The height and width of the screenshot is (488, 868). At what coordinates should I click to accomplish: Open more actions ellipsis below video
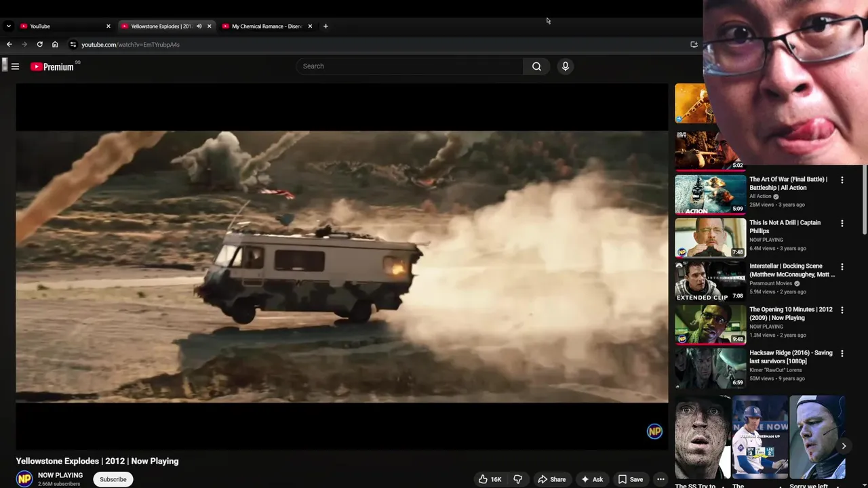point(660,479)
